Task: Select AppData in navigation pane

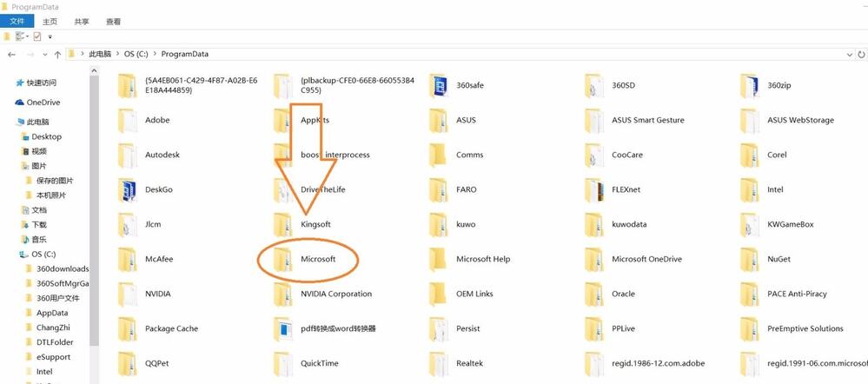Action: point(47,313)
